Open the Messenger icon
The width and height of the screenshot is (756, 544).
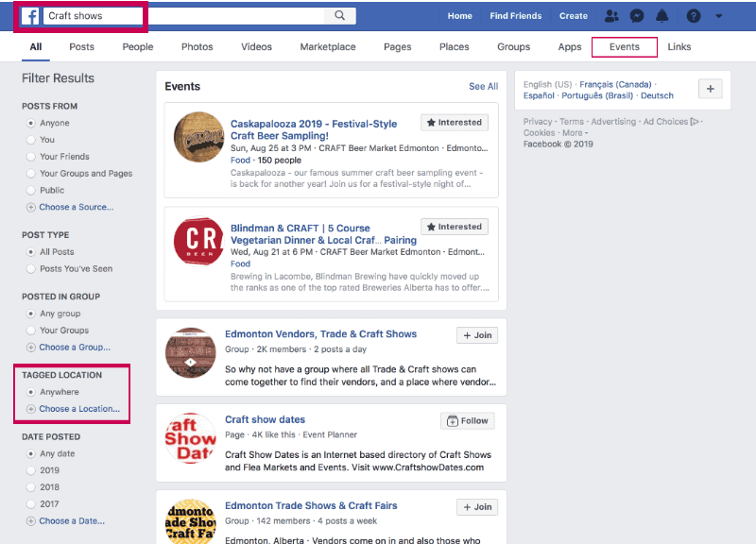[636, 16]
